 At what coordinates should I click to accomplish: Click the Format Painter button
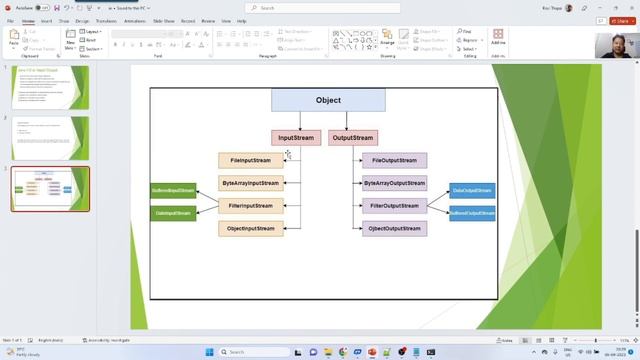(39, 49)
